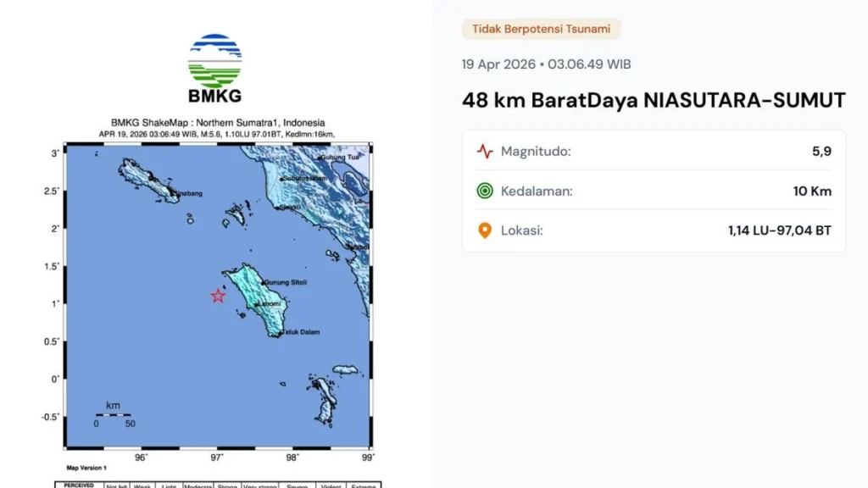Screen dimensions: 868x488
Task: Select the Teluk Dalam city marker
Action: [280, 334]
